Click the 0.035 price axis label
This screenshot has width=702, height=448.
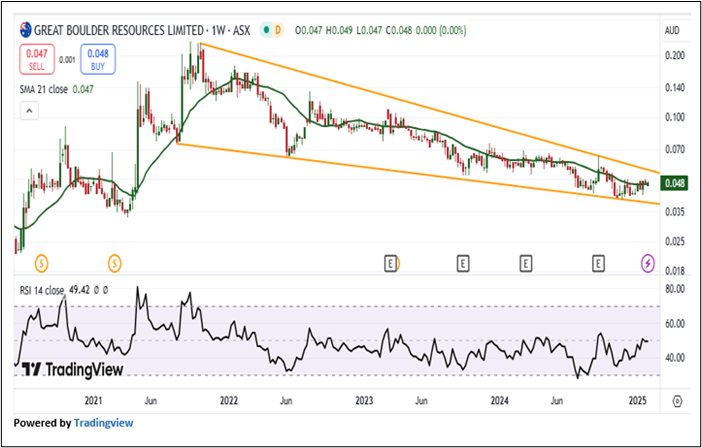click(675, 211)
